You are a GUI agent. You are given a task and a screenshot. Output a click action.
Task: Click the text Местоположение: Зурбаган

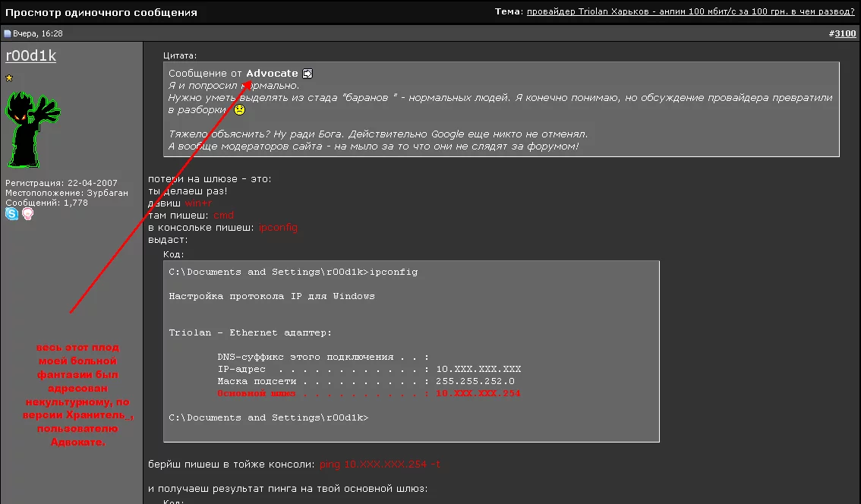pyautogui.click(x=67, y=193)
